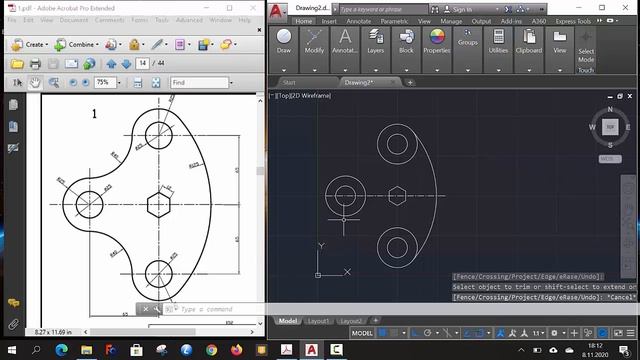Open the Pages panel in Acrobat sidebar
The width and height of the screenshot is (640, 360).
[x=13, y=105]
